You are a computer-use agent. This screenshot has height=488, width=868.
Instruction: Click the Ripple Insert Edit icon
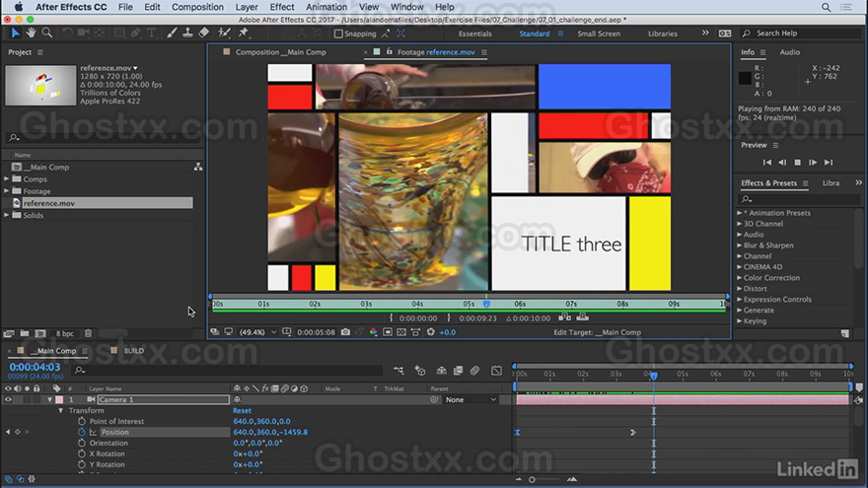(x=564, y=317)
